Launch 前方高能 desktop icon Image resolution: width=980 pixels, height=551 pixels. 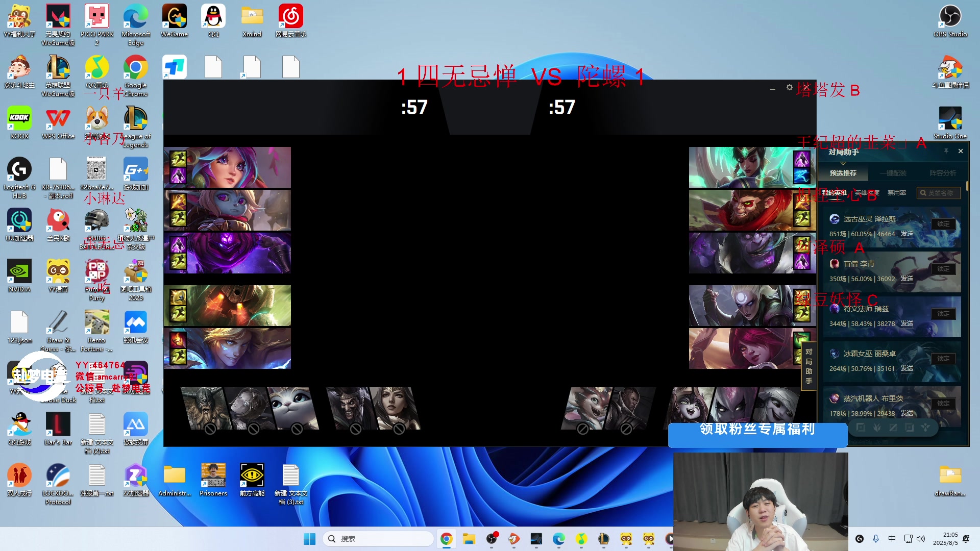(252, 480)
